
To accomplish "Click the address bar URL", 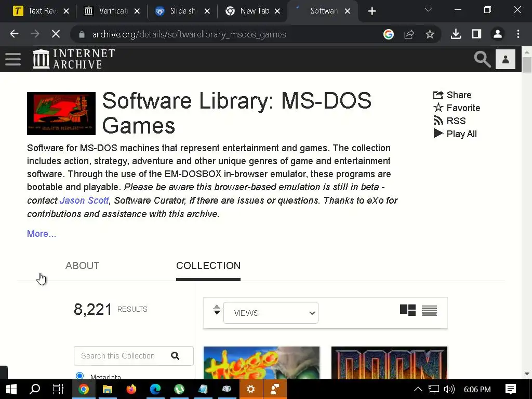I will 189,34.
